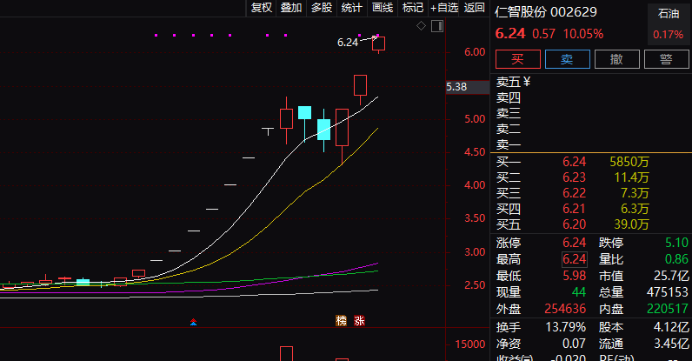The height and width of the screenshot is (361, 693).
Task: Click the blue 卖 sell button
Action: pos(567,59)
